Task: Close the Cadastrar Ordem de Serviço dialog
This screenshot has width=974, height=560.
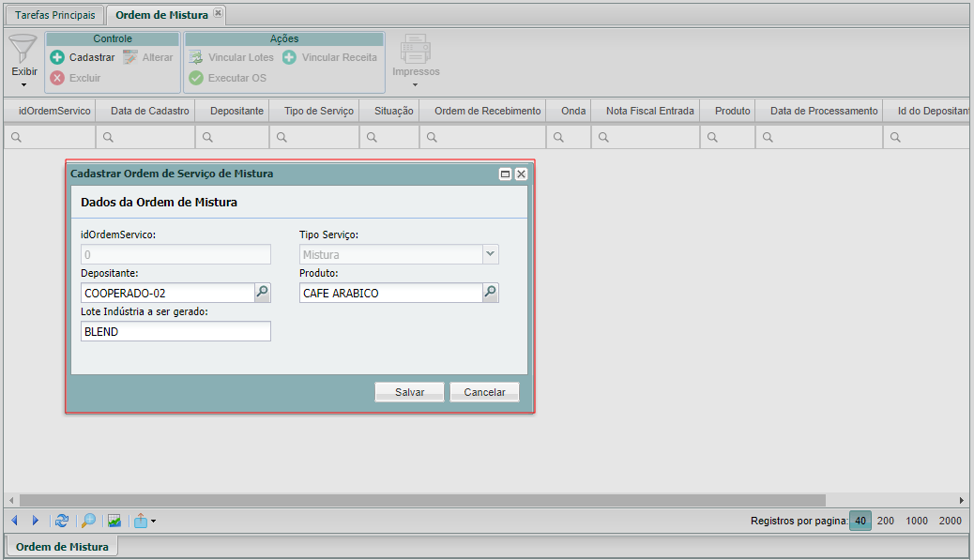Action: (x=521, y=174)
